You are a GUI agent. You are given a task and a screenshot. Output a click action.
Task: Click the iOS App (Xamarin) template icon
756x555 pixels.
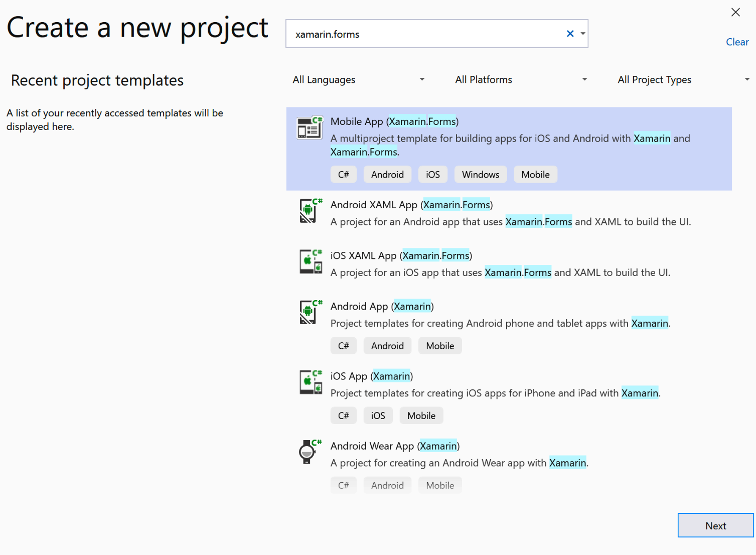coord(311,382)
